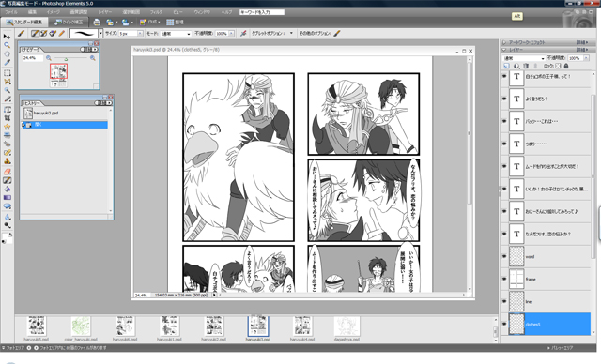
Task: Click the Print icon in shortcuts bar
Action: point(97,23)
